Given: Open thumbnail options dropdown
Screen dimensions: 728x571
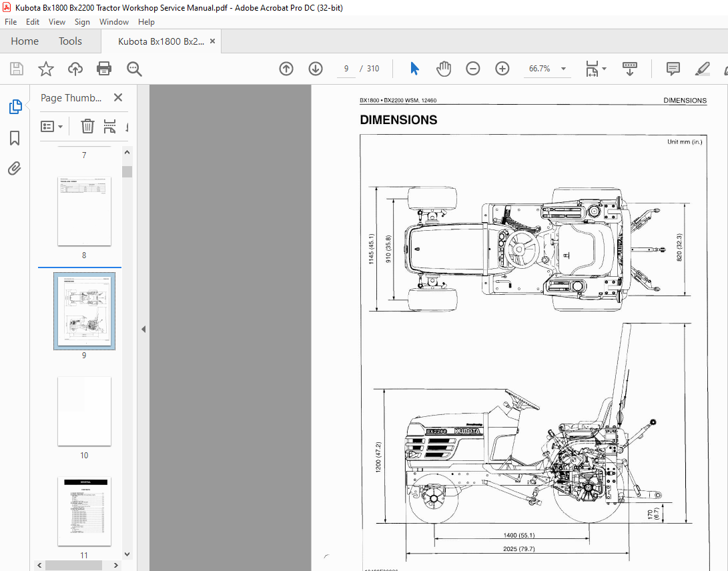Looking at the screenshot, I should tap(51, 126).
